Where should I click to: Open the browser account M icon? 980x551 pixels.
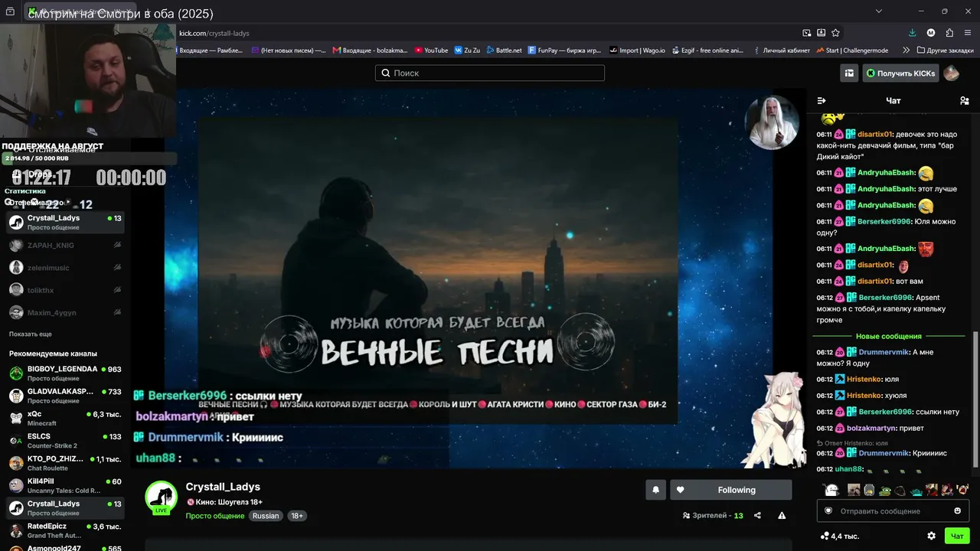pos(931,33)
